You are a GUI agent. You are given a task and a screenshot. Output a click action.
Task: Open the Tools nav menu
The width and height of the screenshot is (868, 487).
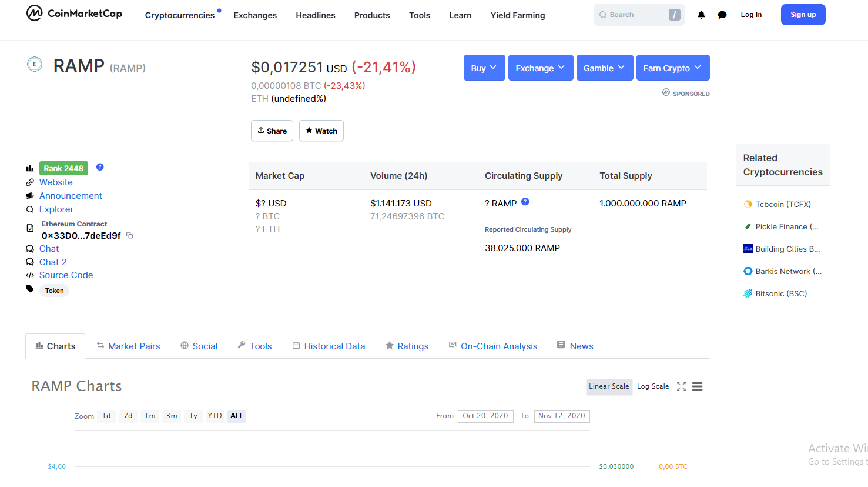point(420,15)
